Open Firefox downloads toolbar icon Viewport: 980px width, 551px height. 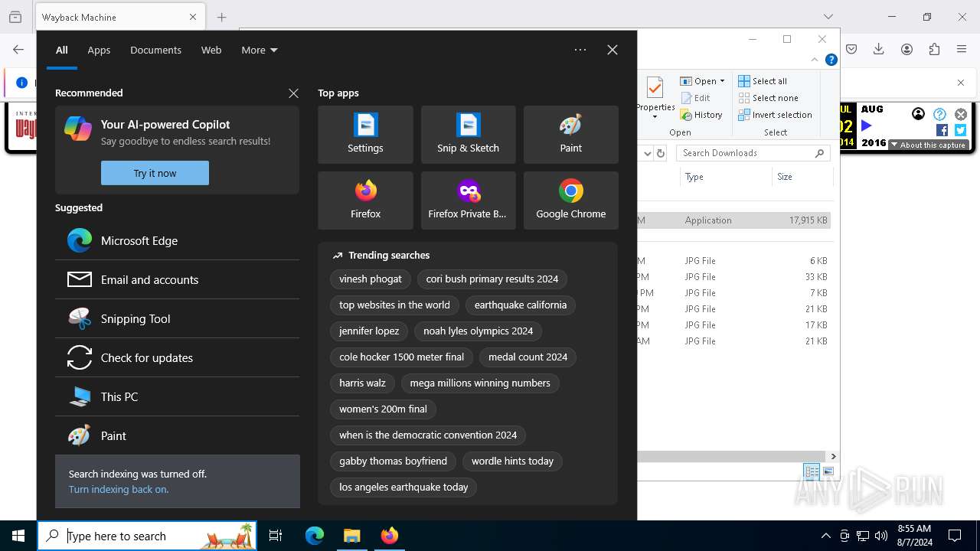pyautogui.click(x=879, y=49)
